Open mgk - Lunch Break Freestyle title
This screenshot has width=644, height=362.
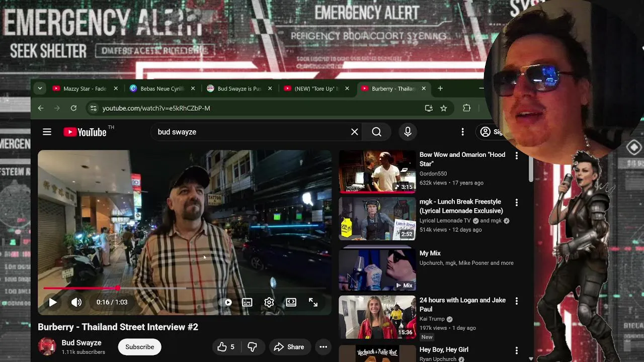click(461, 206)
